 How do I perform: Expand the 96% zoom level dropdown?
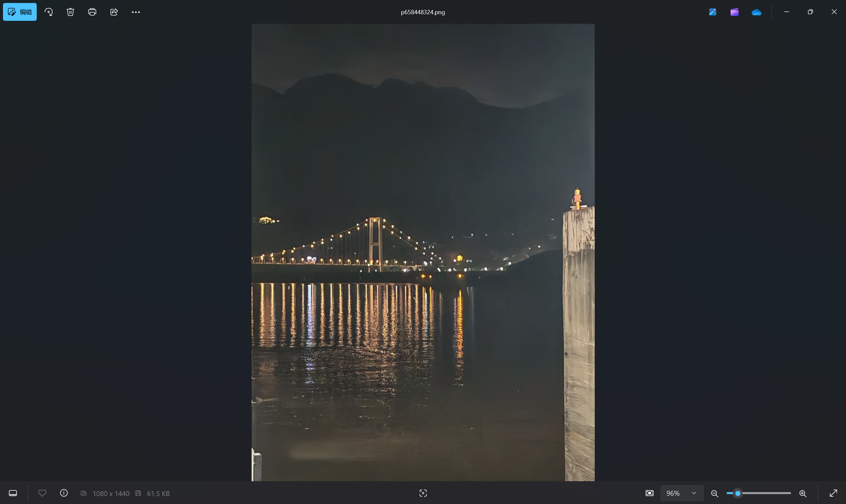(x=682, y=493)
